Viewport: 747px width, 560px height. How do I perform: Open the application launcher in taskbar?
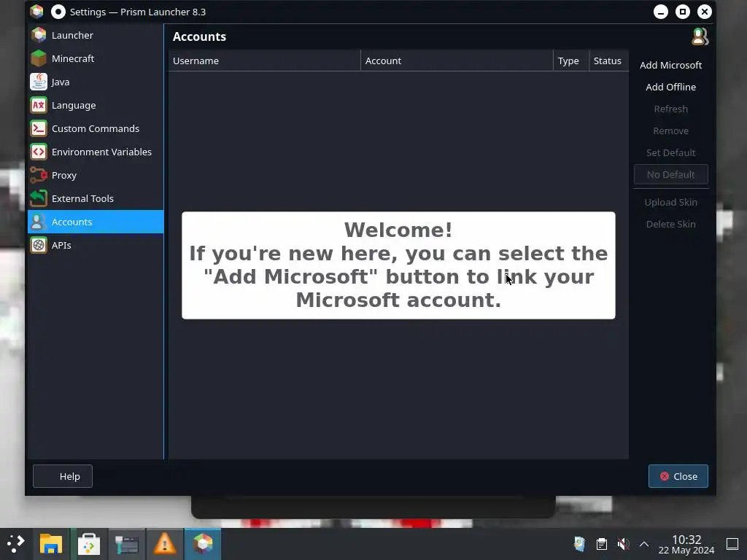coord(16,543)
